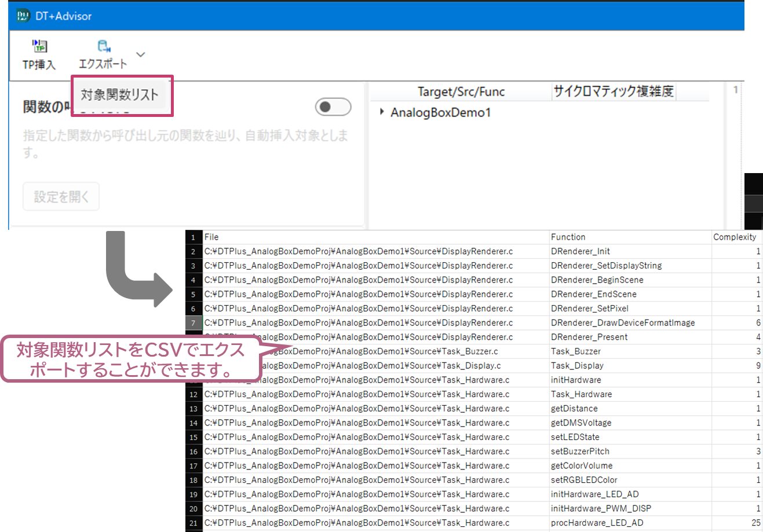Click the DRenderer_Init function cell
The width and height of the screenshot is (763, 532).
click(x=581, y=251)
